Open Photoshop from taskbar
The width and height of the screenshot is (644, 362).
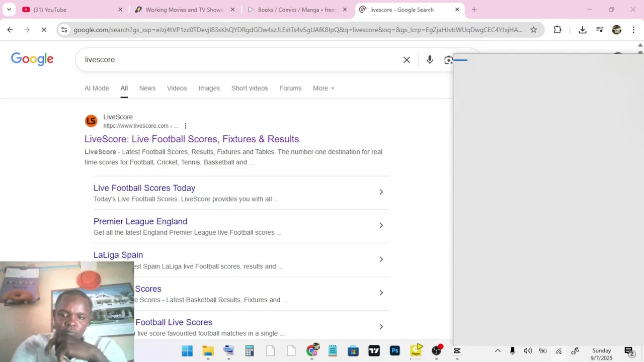point(395,351)
